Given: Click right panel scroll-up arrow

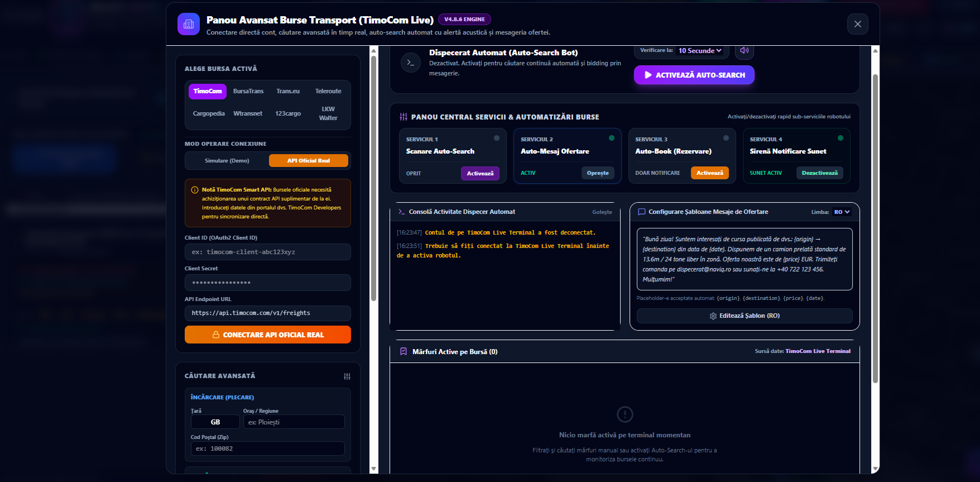Looking at the screenshot, I should 875,51.
